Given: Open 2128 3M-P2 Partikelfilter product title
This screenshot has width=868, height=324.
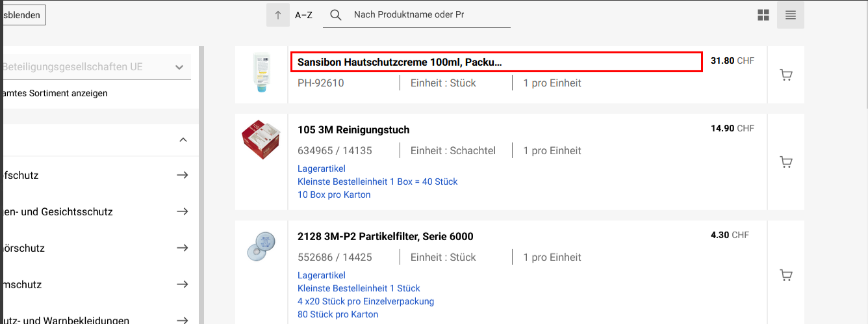Looking at the screenshot, I should click(385, 236).
